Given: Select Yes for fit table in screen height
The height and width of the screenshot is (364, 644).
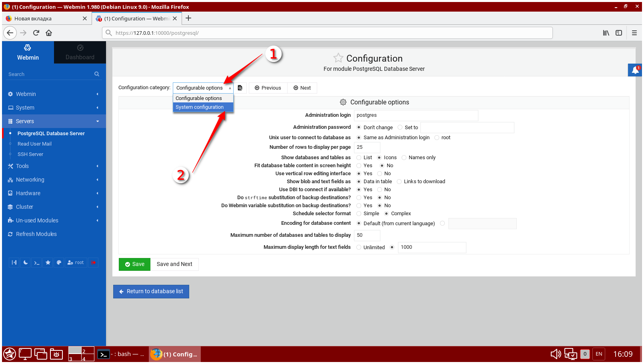Looking at the screenshot, I should [x=359, y=166].
